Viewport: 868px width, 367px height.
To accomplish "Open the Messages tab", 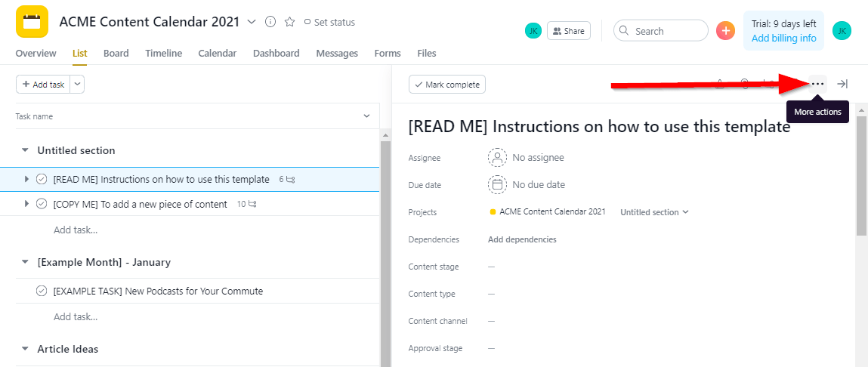I will [x=337, y=53].
